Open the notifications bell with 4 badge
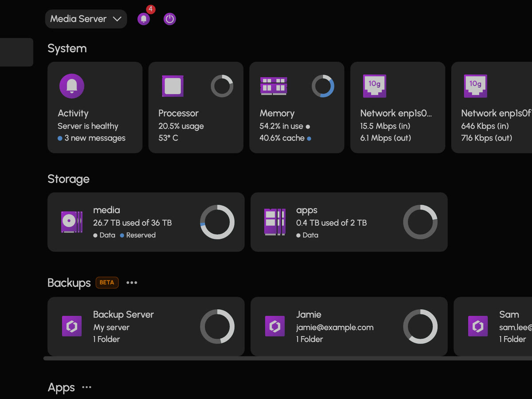The height and width of the screenshot is (399, 532). click(144, 19)
